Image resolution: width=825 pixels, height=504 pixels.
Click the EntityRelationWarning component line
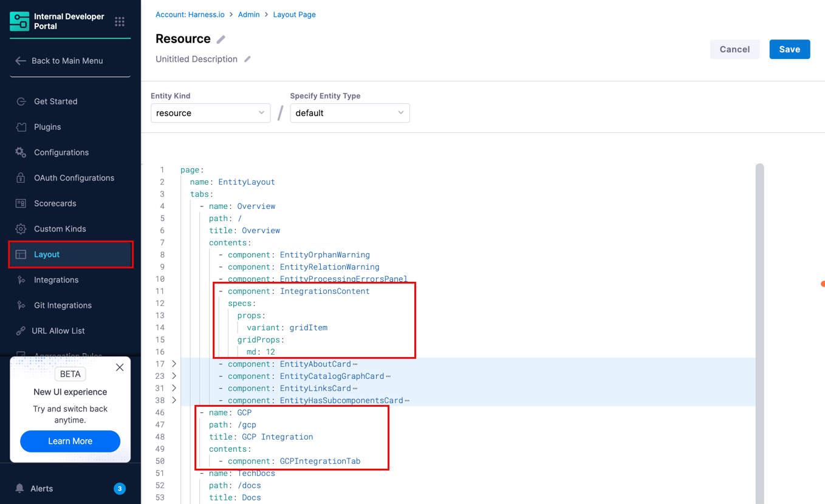[x=299, y=267]
